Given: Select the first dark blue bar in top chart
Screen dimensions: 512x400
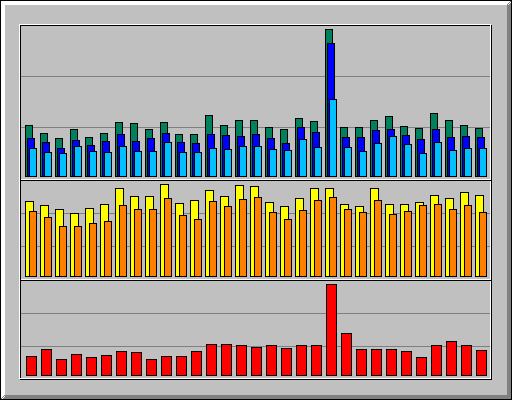Looking at the screenshot, I should pos(31,143).
